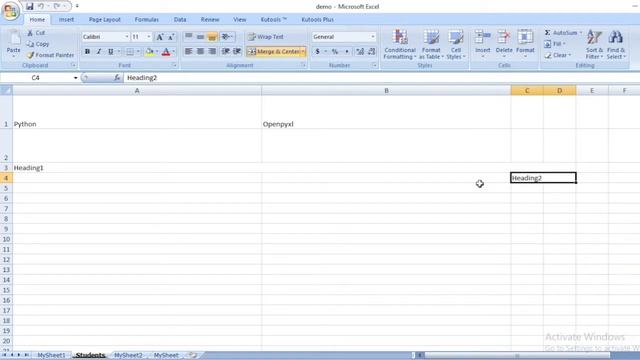Copy the selected cell
Screen dimensions: 640x360
(38, 44)
